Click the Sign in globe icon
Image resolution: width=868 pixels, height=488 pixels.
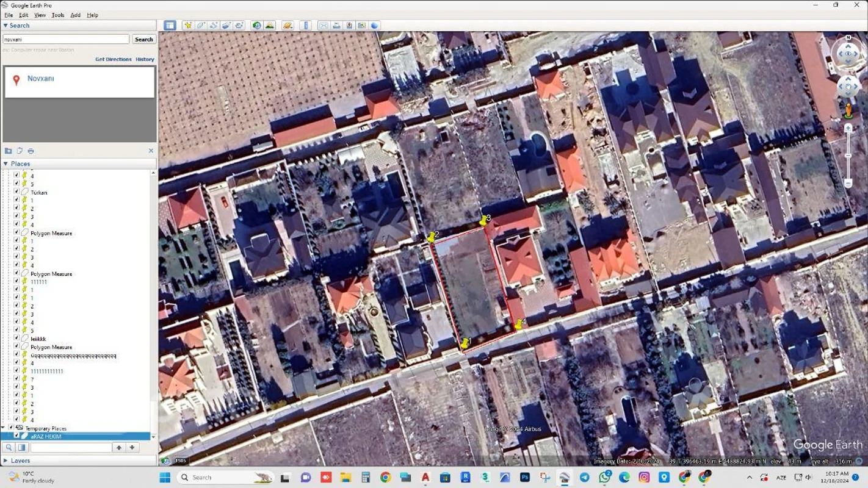click(375, 26)
